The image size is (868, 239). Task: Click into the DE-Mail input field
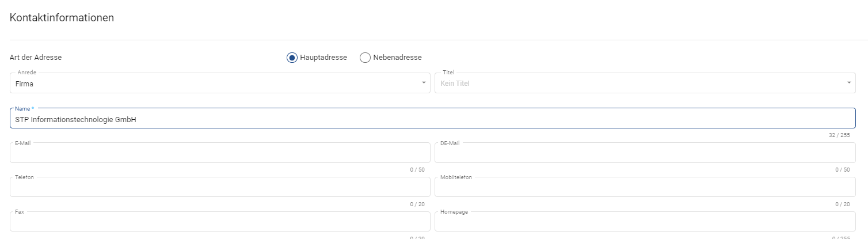point(645,153)
